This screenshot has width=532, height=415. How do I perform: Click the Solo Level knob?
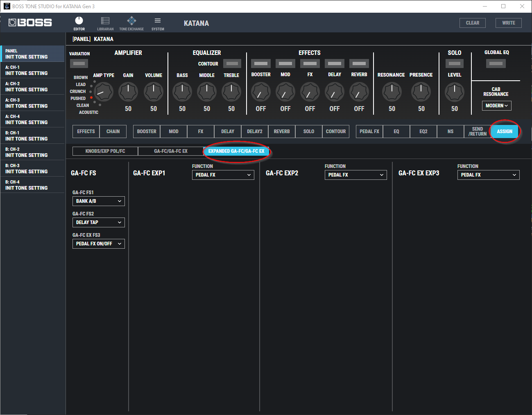click(x=455, y=92)
